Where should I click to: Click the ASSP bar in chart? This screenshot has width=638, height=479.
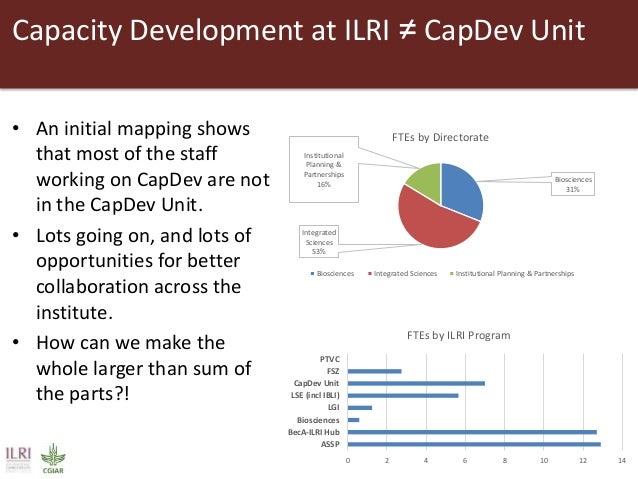tap(474, 444)
